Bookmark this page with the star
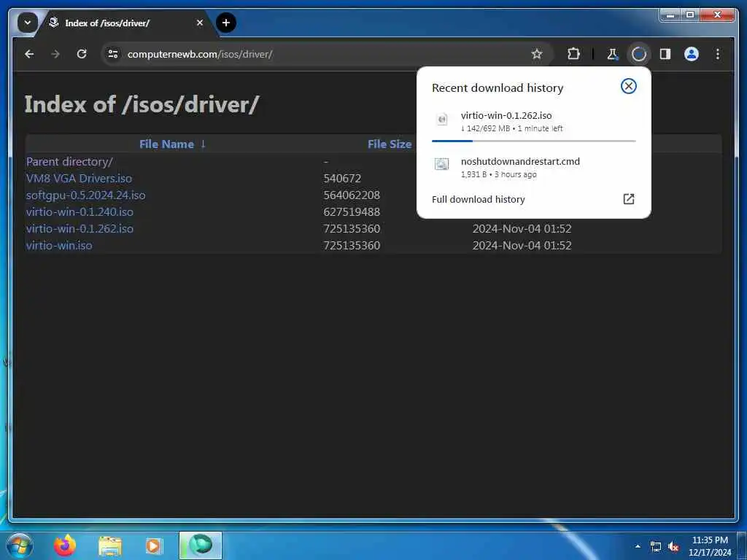 tap(537, 54)
